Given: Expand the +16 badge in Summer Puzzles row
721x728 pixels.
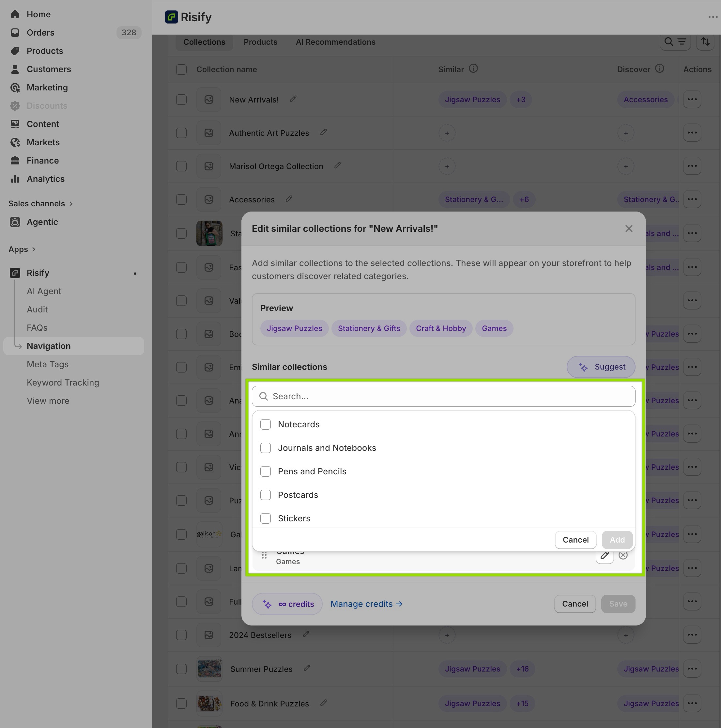Looking at the screenshot, I should tap(522, 669).
